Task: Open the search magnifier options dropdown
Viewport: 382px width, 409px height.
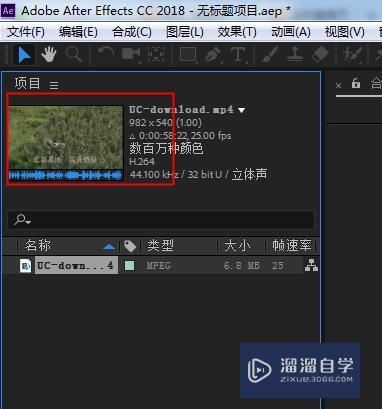Action: pos(23,219)
